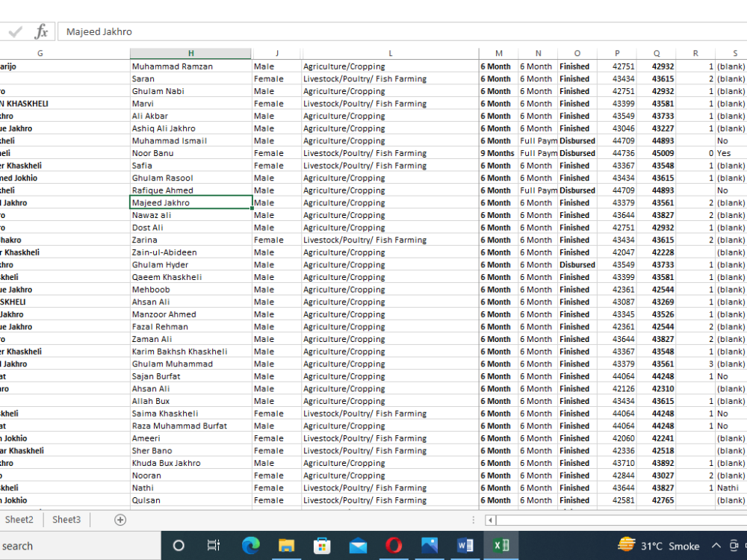Click the taskbar search box
Image resolution: width=747 pixels, height=560 pixels.
coord(80,546)
